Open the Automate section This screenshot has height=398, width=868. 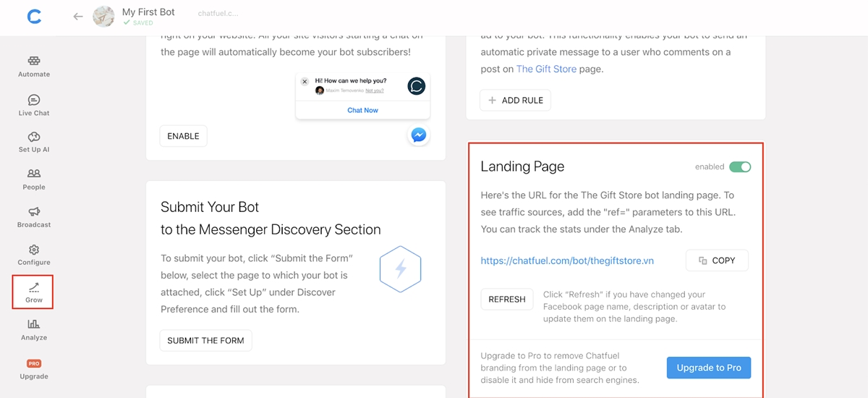[x=34, y=66]
